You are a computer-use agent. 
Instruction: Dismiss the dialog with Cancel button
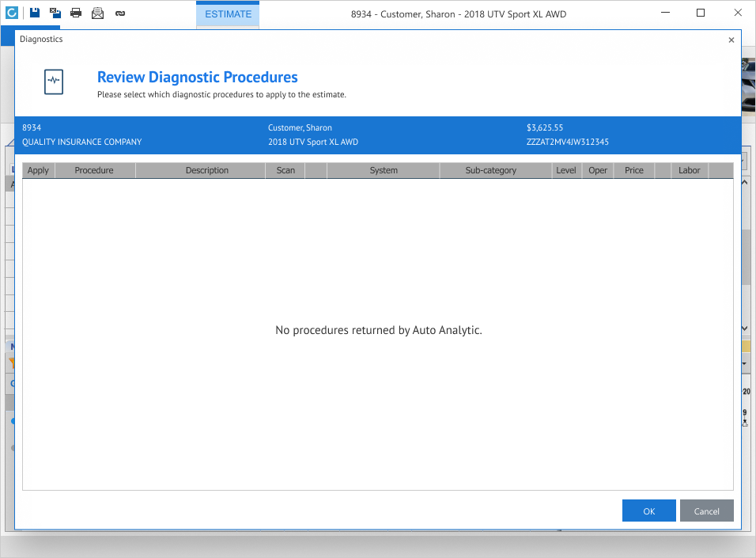[707, 511]
